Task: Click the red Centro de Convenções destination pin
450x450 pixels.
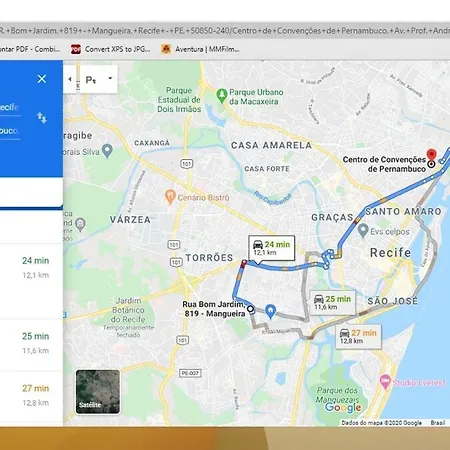Action: (432, 155)
